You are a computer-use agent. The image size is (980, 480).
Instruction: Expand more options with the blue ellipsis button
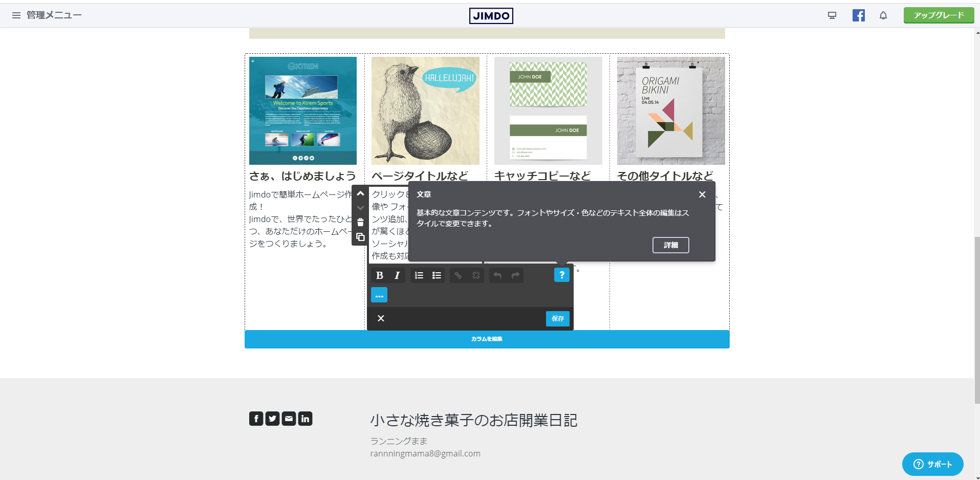(x=379, y=295)
